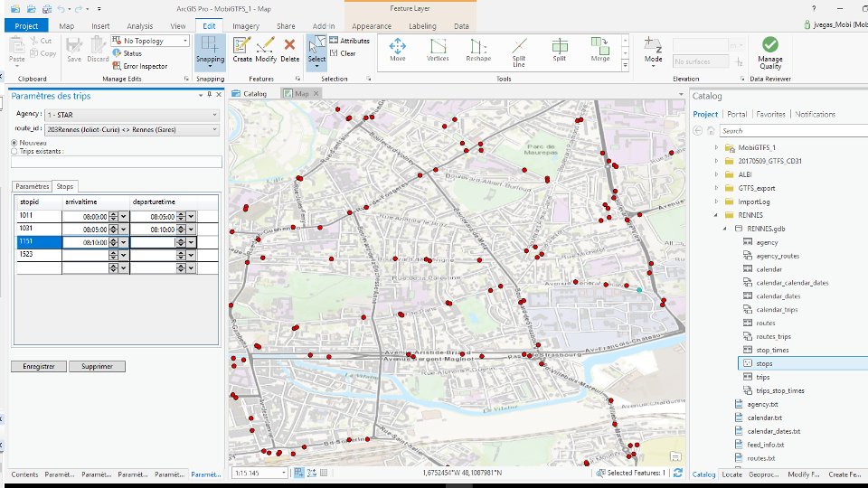Activate the Select tool
This screenshot has width=868, height=488.
pos(316,52)
